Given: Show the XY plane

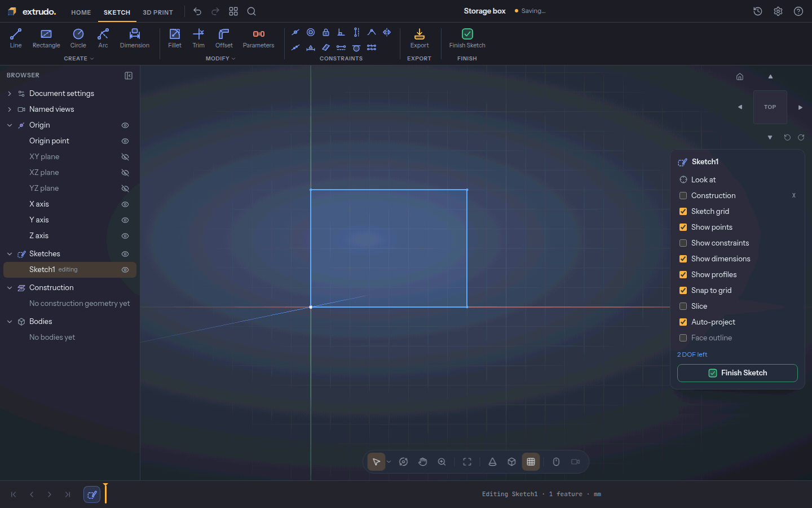Looking at the screenshot, I should click(125, 157).
